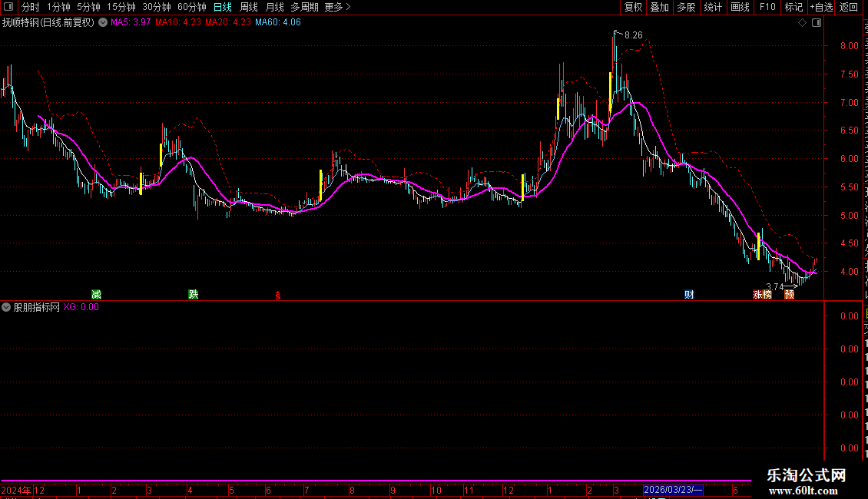Click the red S event marker

[278, 296]
